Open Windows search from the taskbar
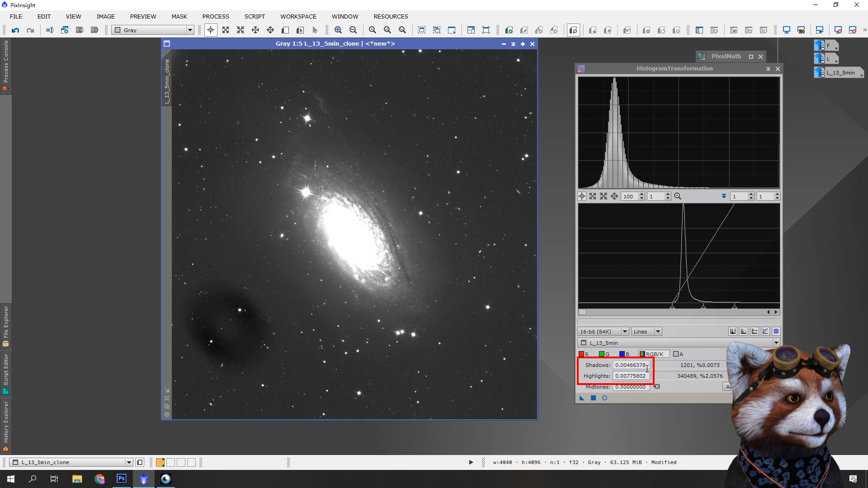Image resolution: width=868 pixels, height=488 pixels. pyautogui.click(x=33, y=479)
